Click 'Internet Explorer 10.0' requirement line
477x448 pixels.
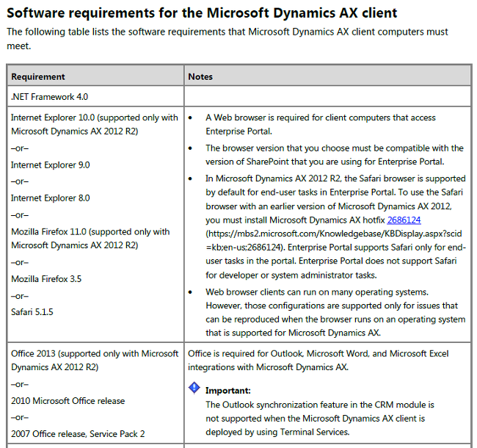(x=95, y=124)
